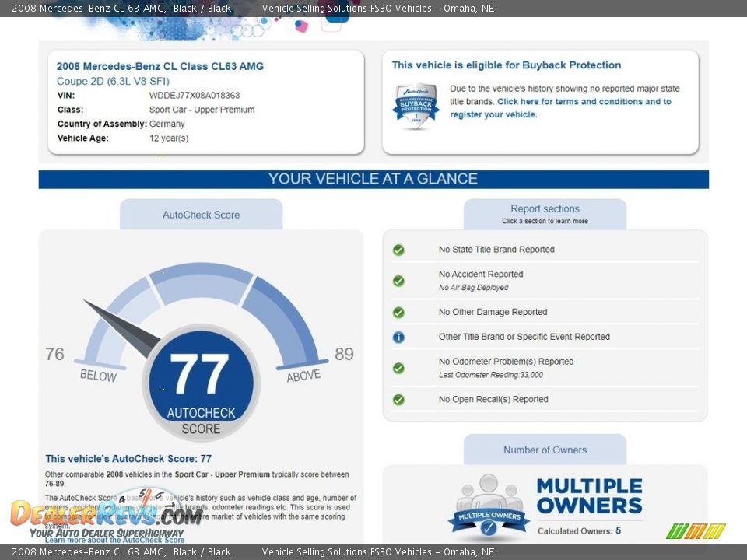Open the Report sections tab

coord(545,214)
